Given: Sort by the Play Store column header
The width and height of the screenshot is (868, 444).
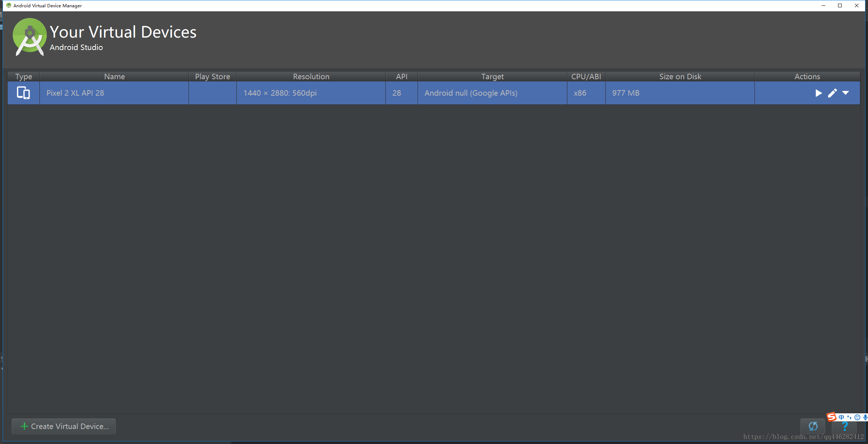Looking at the screenshot, I should coord(213,76).
